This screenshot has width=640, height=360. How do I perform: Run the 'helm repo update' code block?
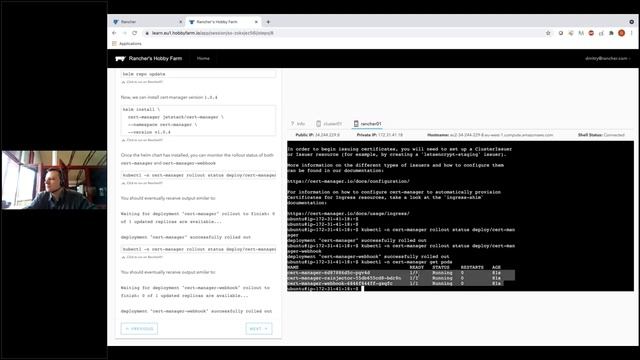coord(198,74)
